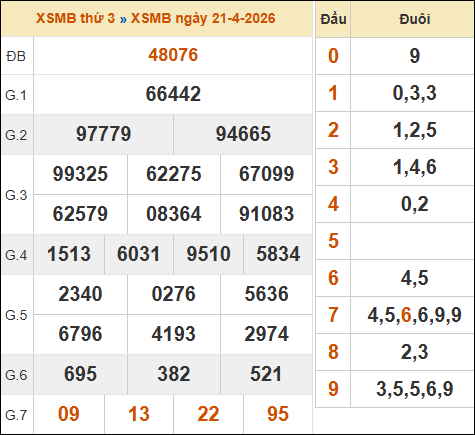Select G.7 number 09

69,414
